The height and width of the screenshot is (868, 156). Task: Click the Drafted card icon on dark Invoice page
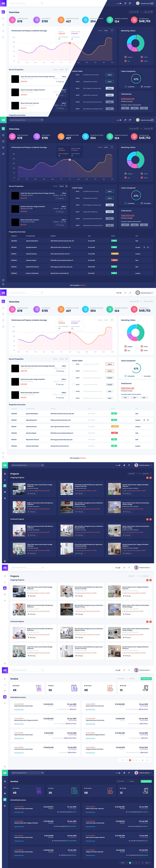39,791
